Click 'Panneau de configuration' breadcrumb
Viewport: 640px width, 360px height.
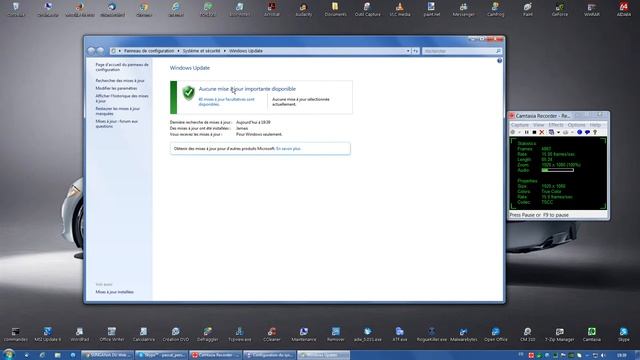point(149,51)
